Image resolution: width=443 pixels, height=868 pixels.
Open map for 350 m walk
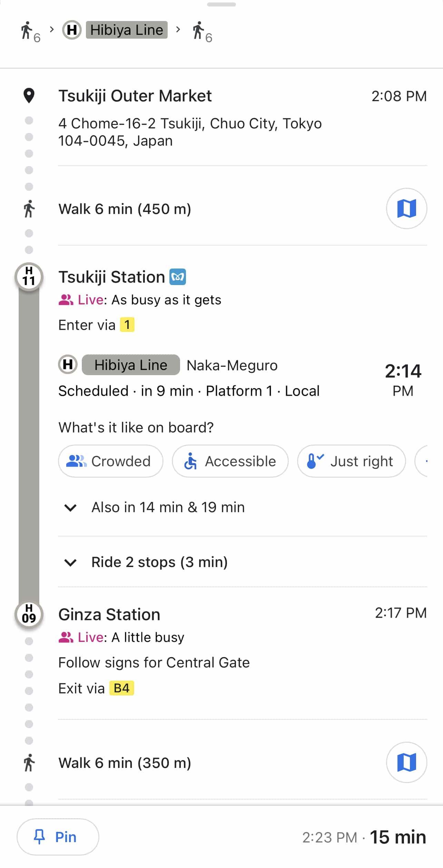pos(406,762)
